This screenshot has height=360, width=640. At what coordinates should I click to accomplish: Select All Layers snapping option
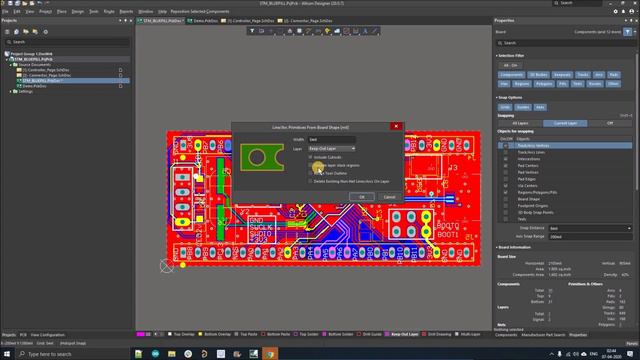pos(520,123)
